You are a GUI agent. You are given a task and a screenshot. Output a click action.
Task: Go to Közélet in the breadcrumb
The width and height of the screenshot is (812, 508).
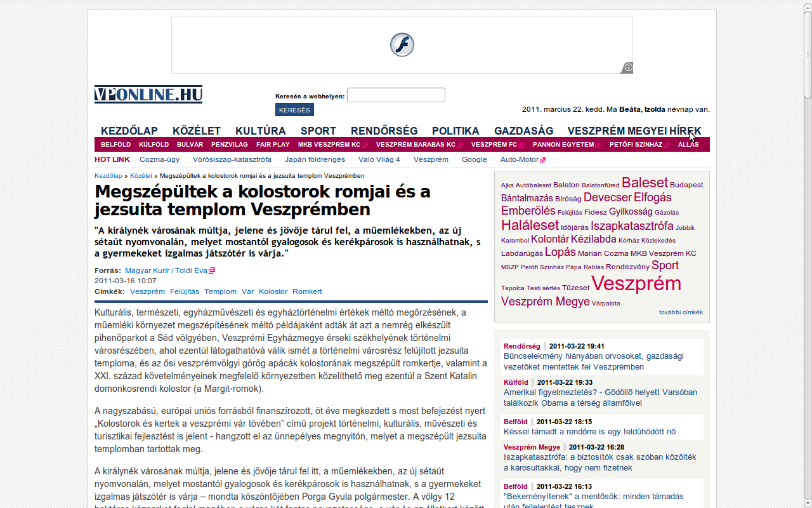(141, 175)
